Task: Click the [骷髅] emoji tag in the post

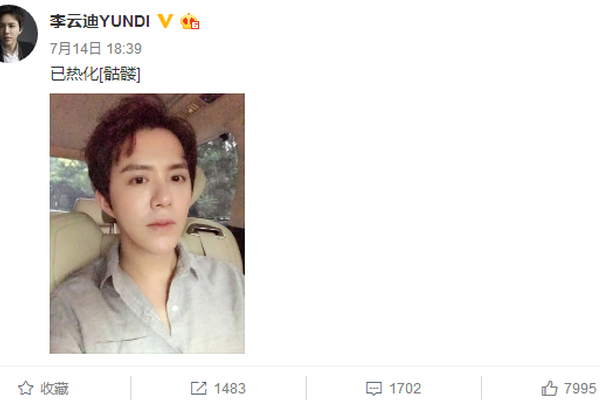Action: 120,74
